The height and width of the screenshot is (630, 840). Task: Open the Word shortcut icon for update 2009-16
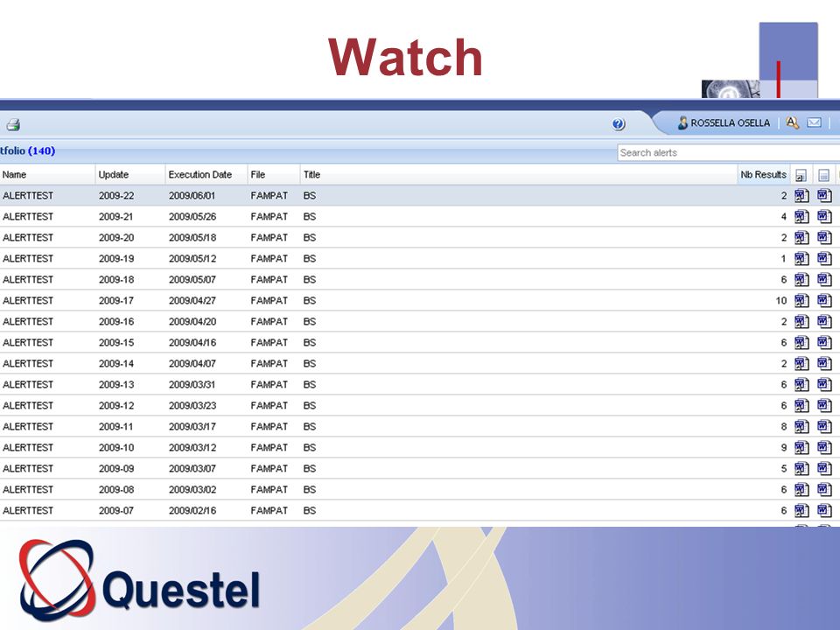(801, 321)
